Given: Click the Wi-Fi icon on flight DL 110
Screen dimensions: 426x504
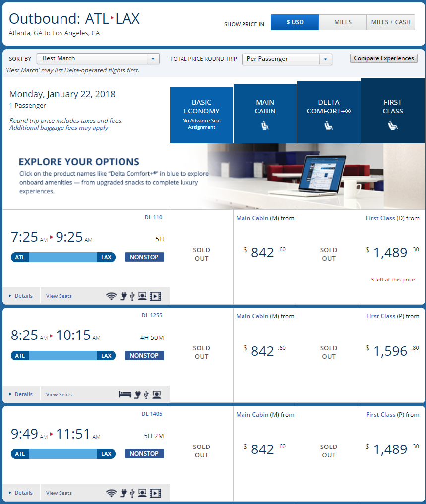Looking at the screenshot, I should 112,296.
